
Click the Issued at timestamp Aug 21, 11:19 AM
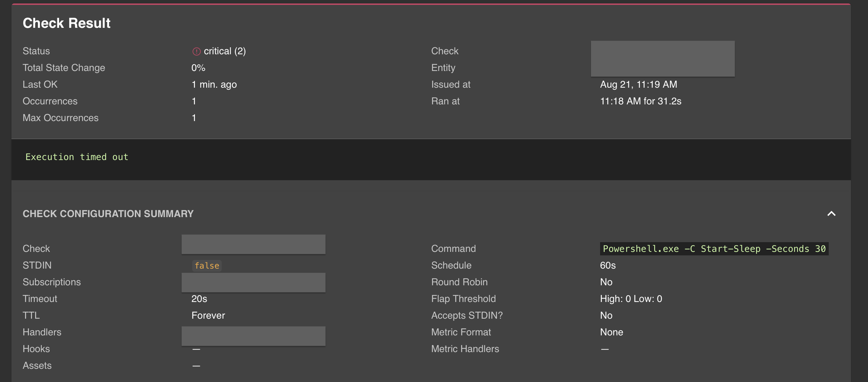[x=639, y=84]
